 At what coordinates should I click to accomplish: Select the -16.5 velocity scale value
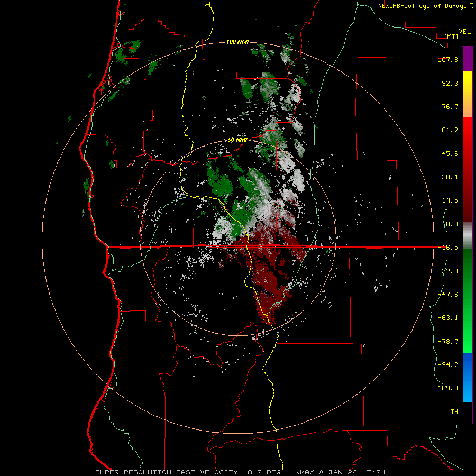448,248
